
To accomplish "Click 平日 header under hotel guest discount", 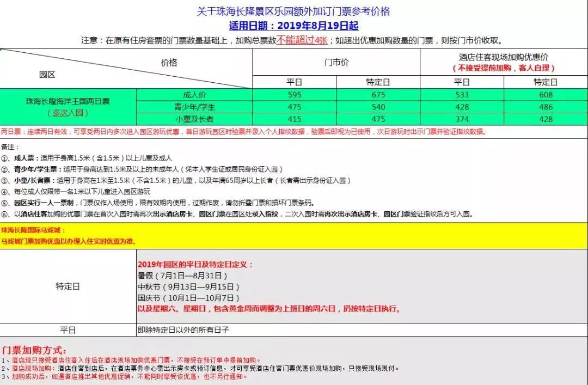I will coord(462,82).
